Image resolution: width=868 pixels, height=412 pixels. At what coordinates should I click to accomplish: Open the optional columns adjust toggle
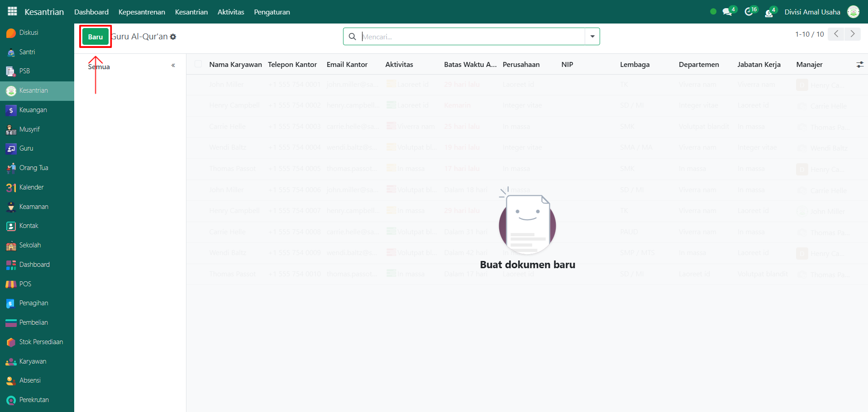[860, 65]
